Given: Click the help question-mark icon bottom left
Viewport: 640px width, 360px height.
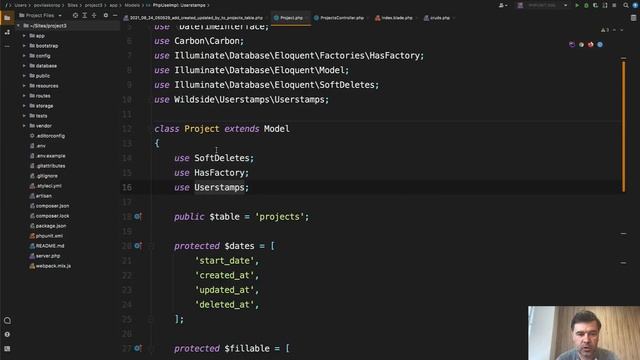Looking at the screenshot, I should pos(7,334).
